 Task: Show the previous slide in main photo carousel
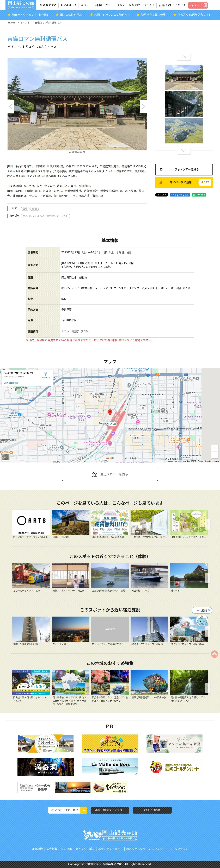[11, 106]
